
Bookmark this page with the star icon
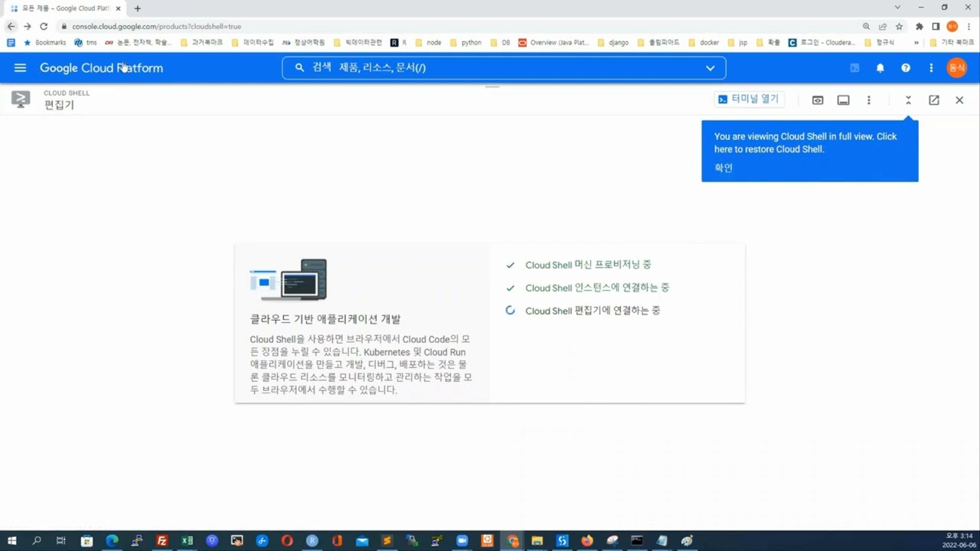pos(899,26)
